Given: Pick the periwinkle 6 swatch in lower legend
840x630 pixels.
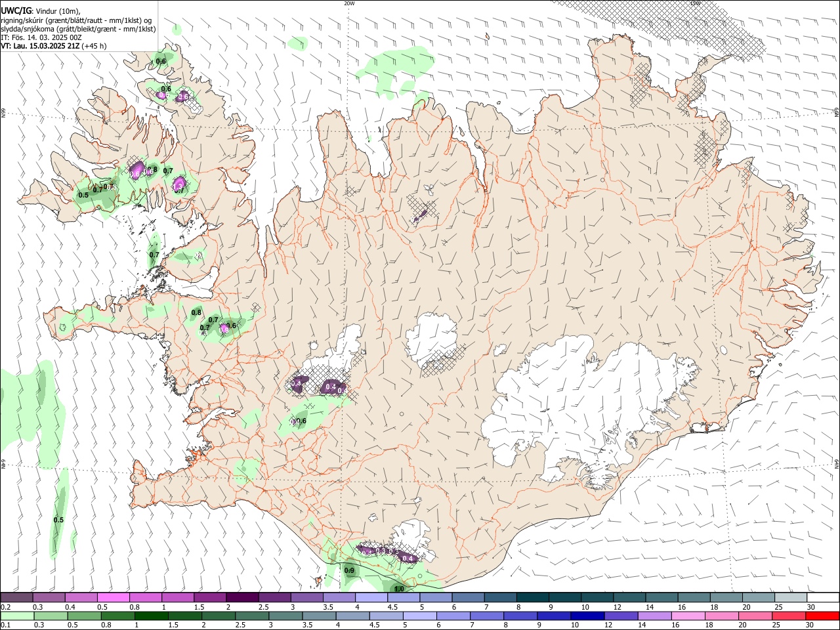Looking at the screenshot, I should click(453, 616).
